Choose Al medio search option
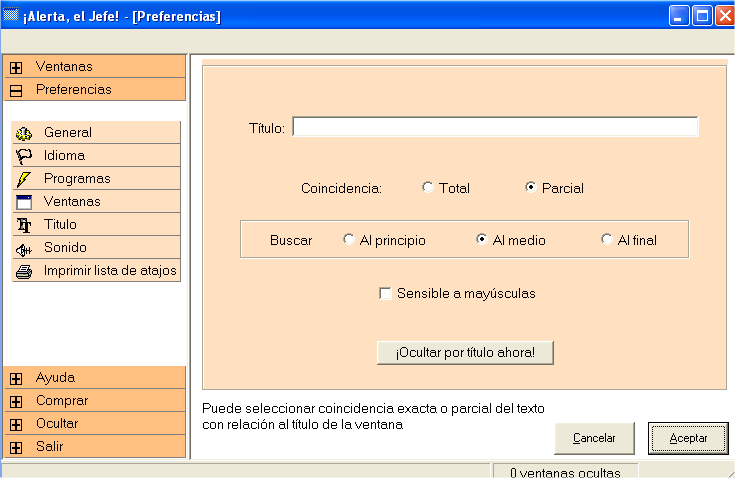 481,239
